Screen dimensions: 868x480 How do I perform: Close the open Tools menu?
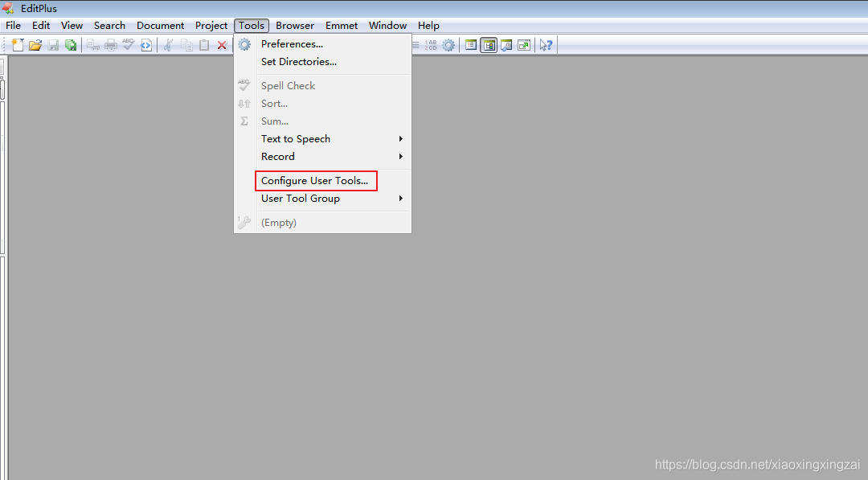point(252,26)
